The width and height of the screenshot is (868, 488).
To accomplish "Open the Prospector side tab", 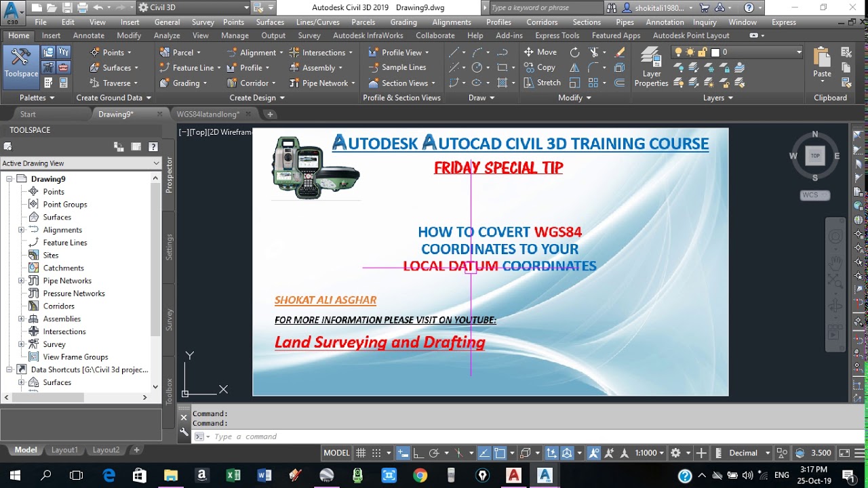I will pos(170,175).
